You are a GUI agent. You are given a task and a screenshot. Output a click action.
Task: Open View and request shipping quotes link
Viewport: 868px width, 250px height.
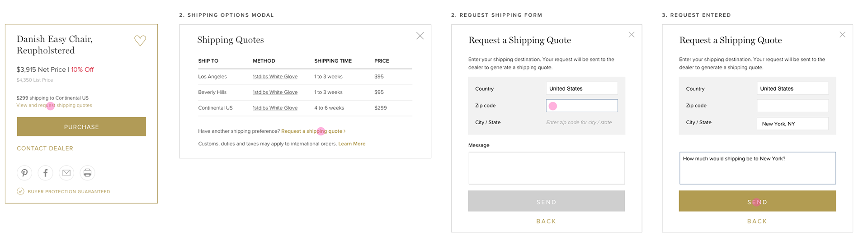54,105
